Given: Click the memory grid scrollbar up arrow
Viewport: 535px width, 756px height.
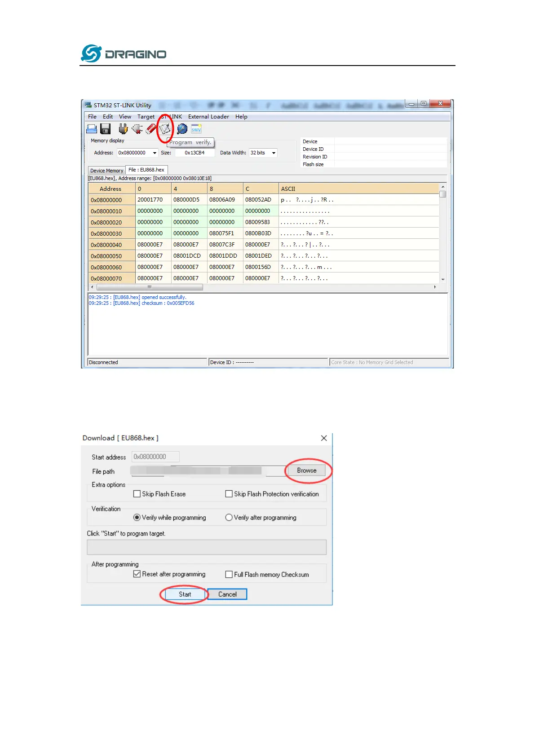Looking at the screenshot, I should tap(443, 187).
